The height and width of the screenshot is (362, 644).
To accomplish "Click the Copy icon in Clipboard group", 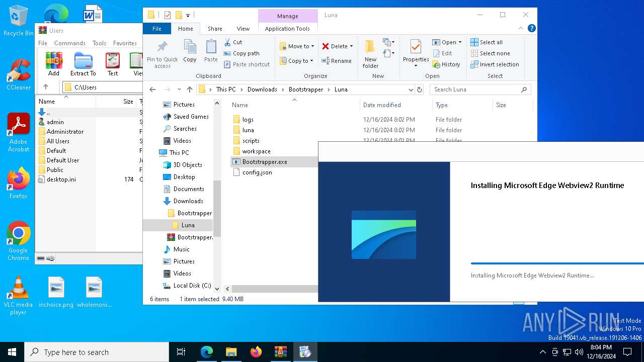I will (190, 51).
